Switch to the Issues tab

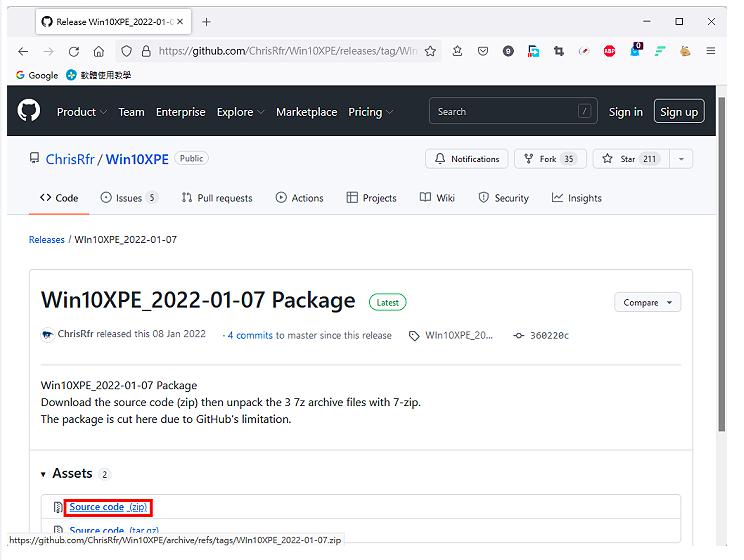click(129, 198)
